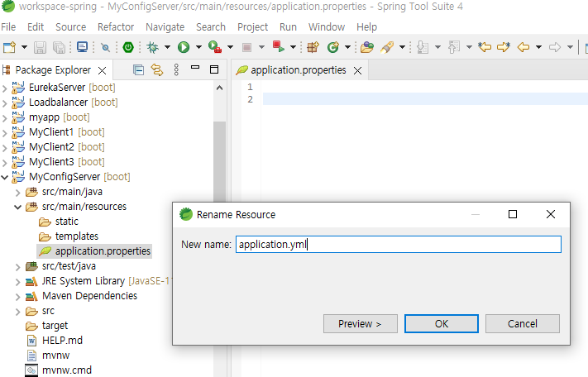
Task: Select the target folder
Action: 47,326
